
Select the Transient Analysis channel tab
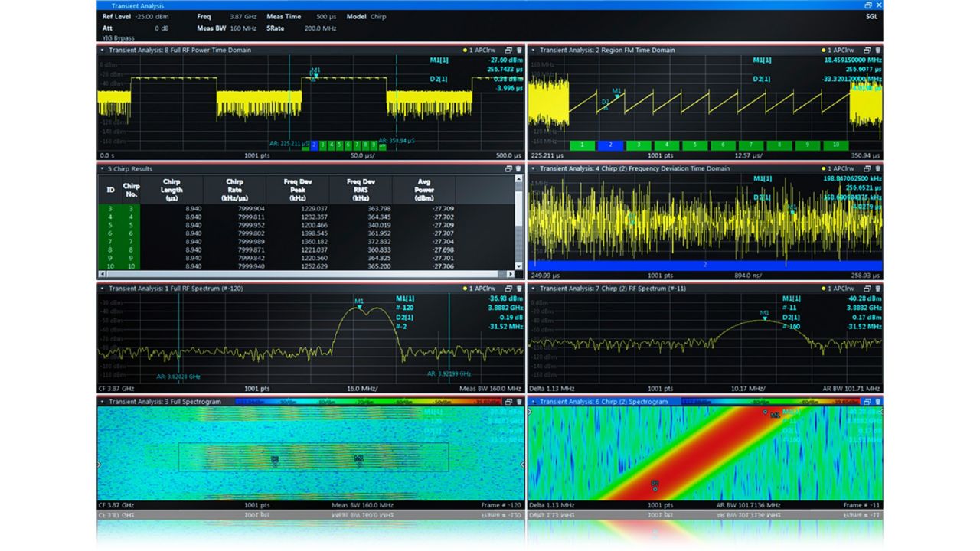click(136, 5)
